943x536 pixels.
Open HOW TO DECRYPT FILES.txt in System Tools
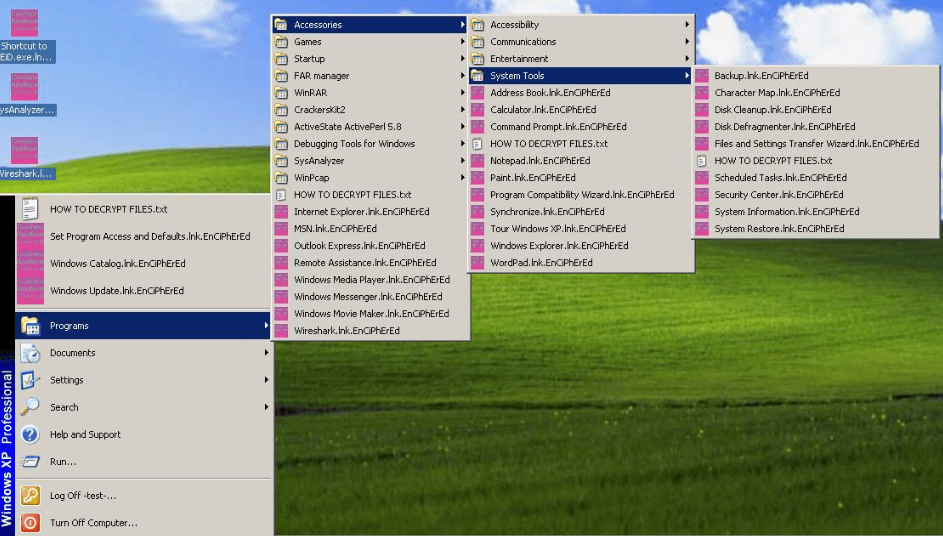815,161
